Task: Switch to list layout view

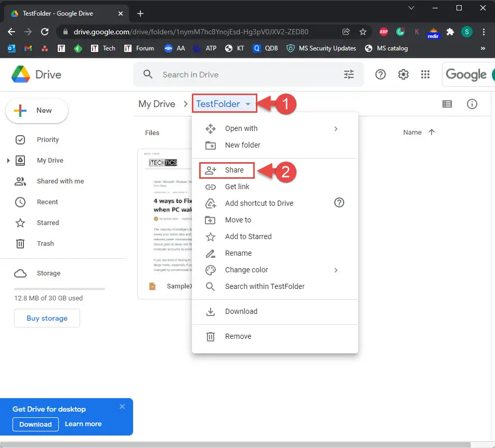Action: pos(447,104)
